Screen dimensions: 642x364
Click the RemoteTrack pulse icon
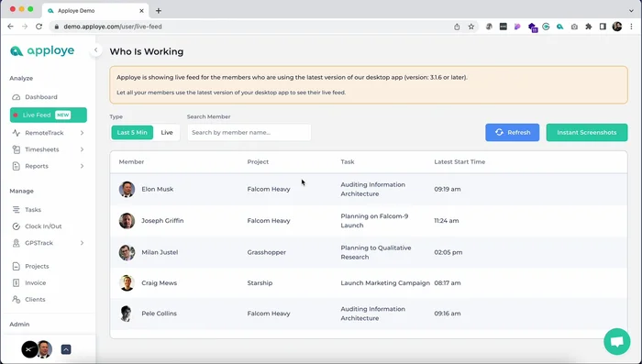16,133
